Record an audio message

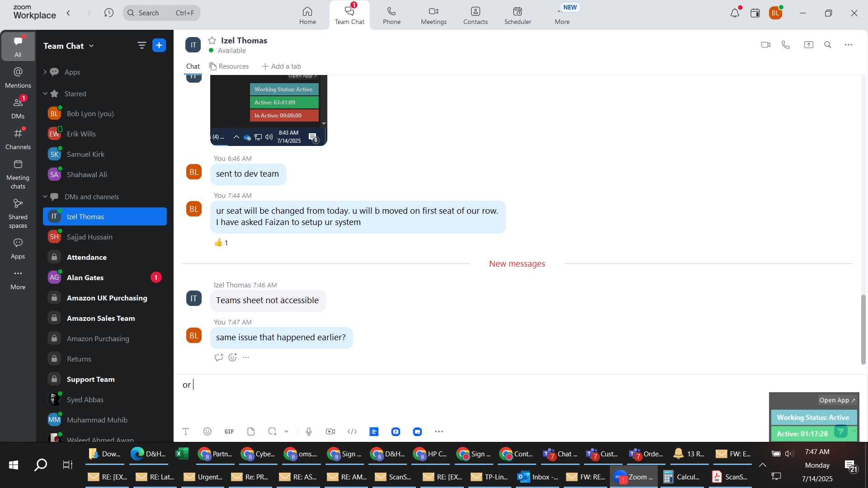309,432
